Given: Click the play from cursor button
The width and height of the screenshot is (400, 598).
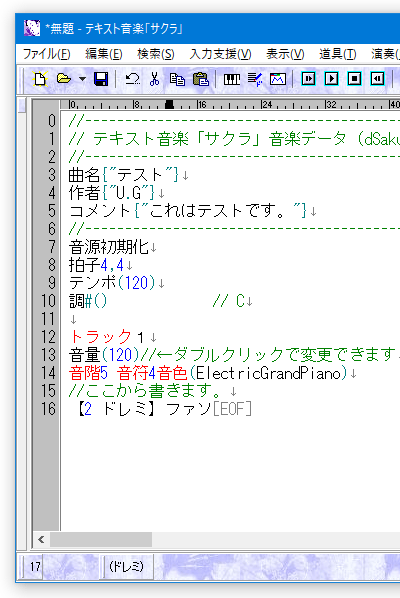Looking at the screenshot, I should click(x=308, y=79).
